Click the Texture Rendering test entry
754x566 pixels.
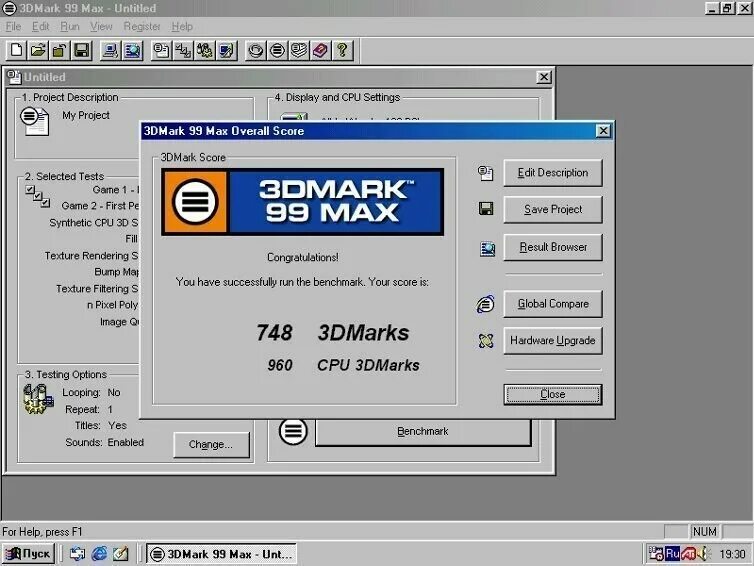pos(91,256)
